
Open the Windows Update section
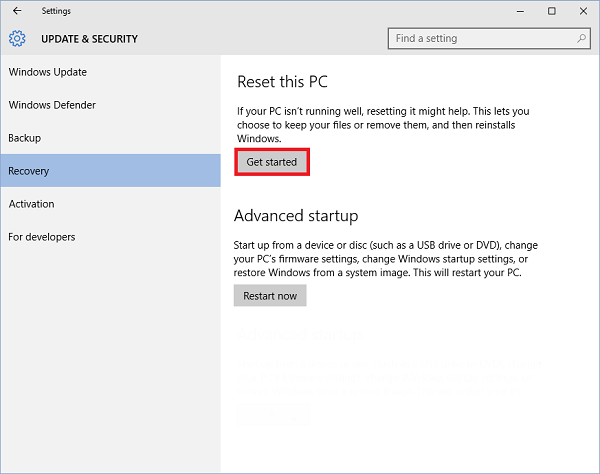[48, 72]
